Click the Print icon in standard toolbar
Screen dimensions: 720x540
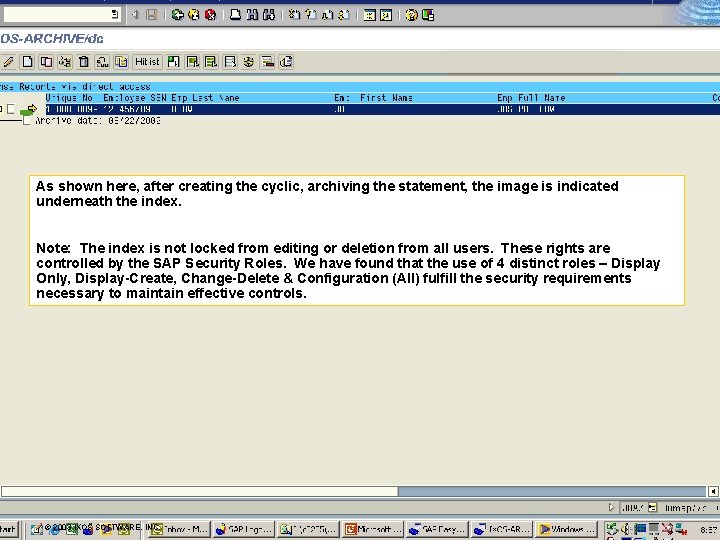point(236,15)
